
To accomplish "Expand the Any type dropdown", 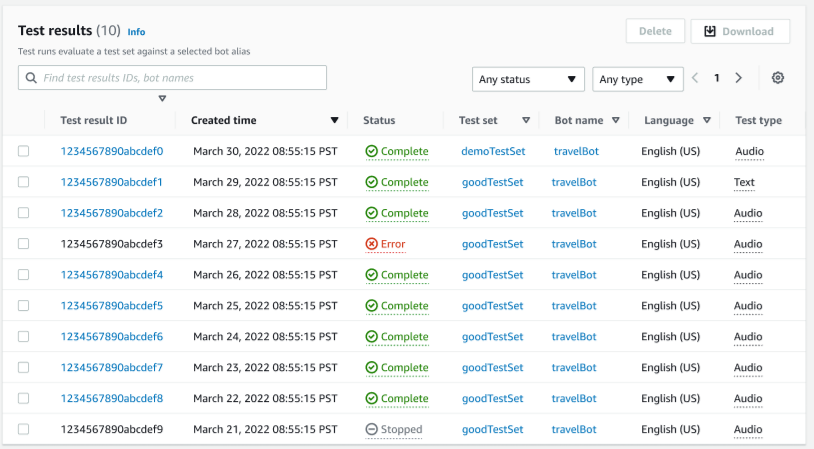I will (x=637, y=79).
